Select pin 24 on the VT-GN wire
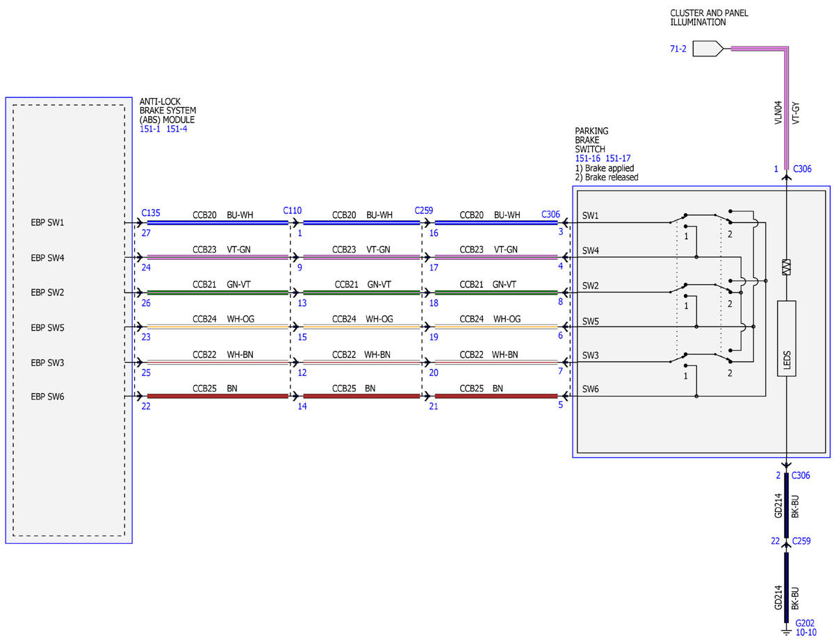Viewport: 834px width, 644px height. [146, 267]
